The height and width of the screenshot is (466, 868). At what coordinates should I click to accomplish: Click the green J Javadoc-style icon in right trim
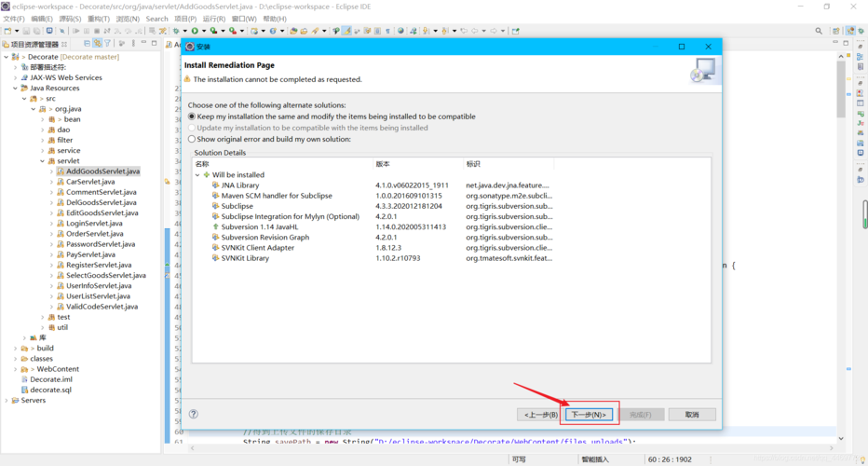pyautogui.click(x=861, y=123)
